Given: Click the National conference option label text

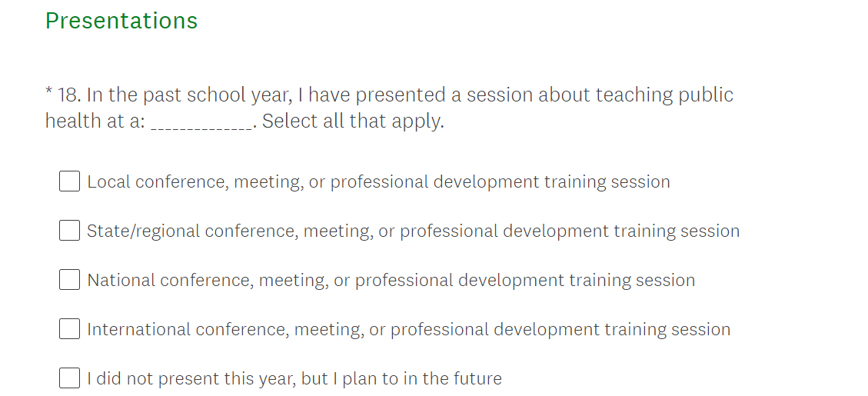Looking at the screenshot, I should coord(391,281).
